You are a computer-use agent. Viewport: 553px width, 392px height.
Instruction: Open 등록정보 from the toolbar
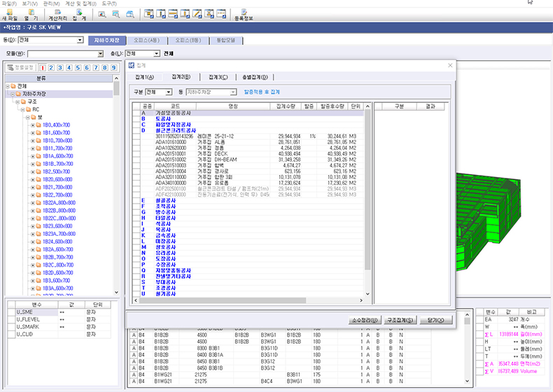(x=244, y=15)
